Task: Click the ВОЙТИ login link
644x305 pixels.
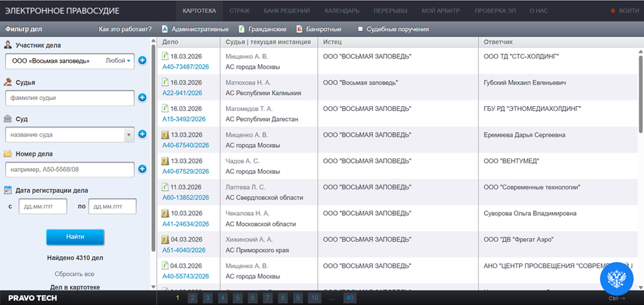Action: [x=629, y=11]
